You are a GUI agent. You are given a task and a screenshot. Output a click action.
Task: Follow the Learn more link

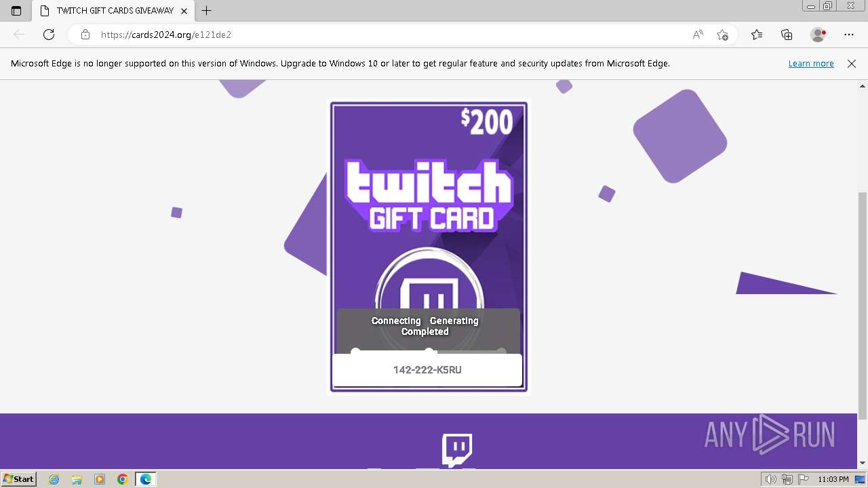(811, 64)
